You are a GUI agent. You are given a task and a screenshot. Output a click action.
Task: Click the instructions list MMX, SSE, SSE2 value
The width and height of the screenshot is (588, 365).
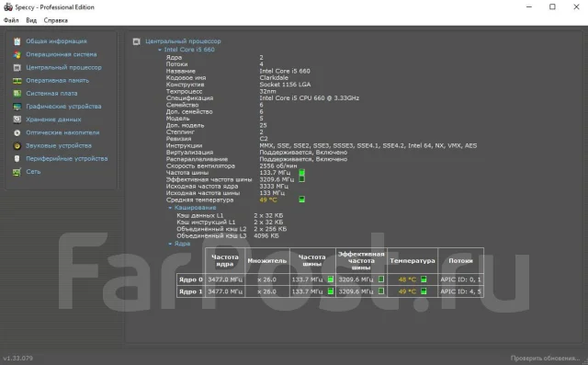368,145
